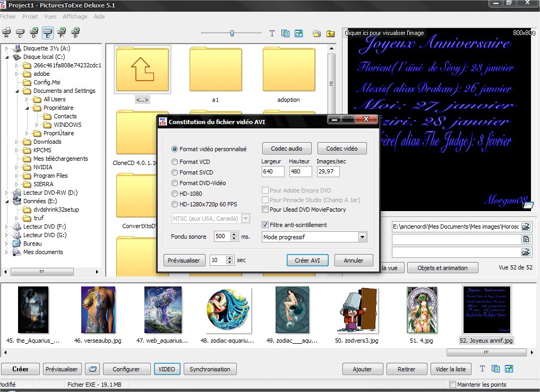
Task: Click the T text icon in the bottom toolbar
Action: pyautogui.click(x=483, y=369)
